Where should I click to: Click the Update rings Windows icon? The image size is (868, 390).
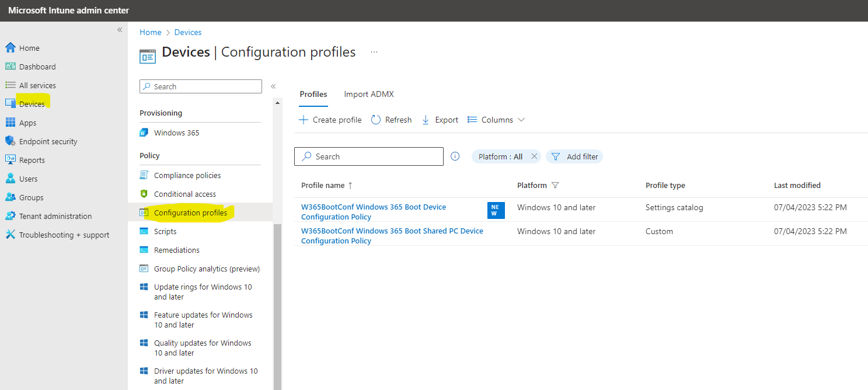(x=144, y=287)
